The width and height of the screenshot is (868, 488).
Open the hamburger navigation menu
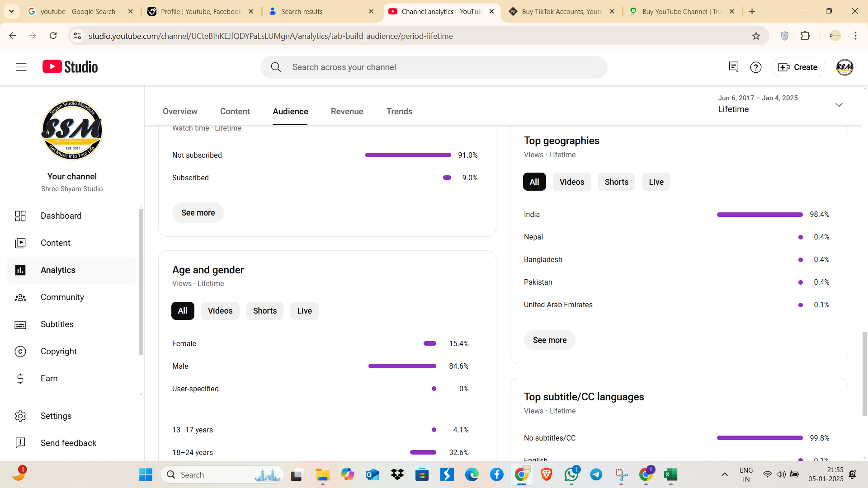click(x=21, y=67)
